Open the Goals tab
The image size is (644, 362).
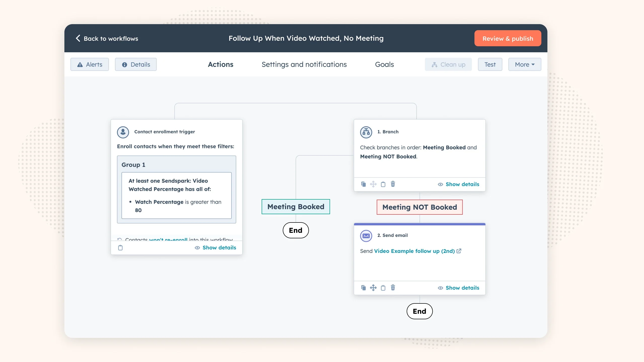pyautogui.click(x=384, y=64)
